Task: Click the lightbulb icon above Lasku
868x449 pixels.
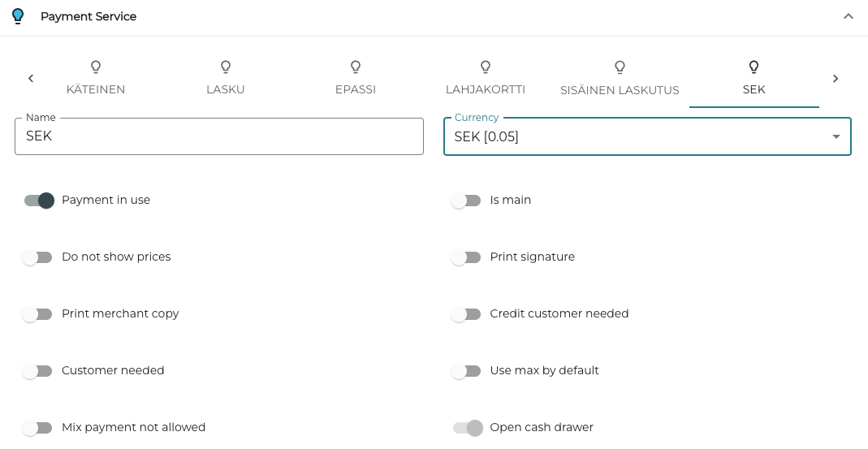Action: 226,67
